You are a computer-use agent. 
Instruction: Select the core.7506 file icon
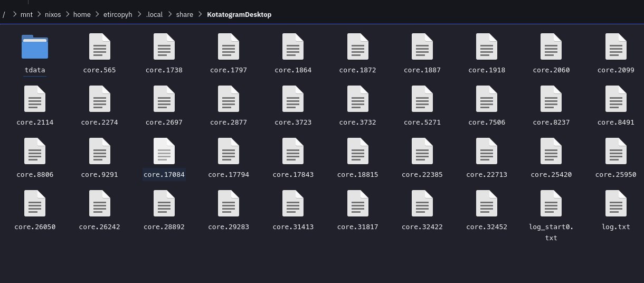pyautogui.click(x=487, y=99)
